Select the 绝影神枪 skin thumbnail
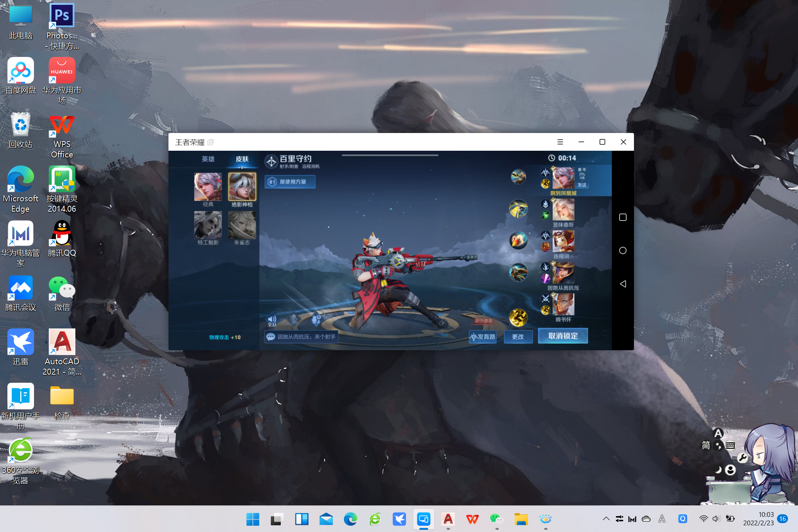The image size is (798, 532). point(242,187)
